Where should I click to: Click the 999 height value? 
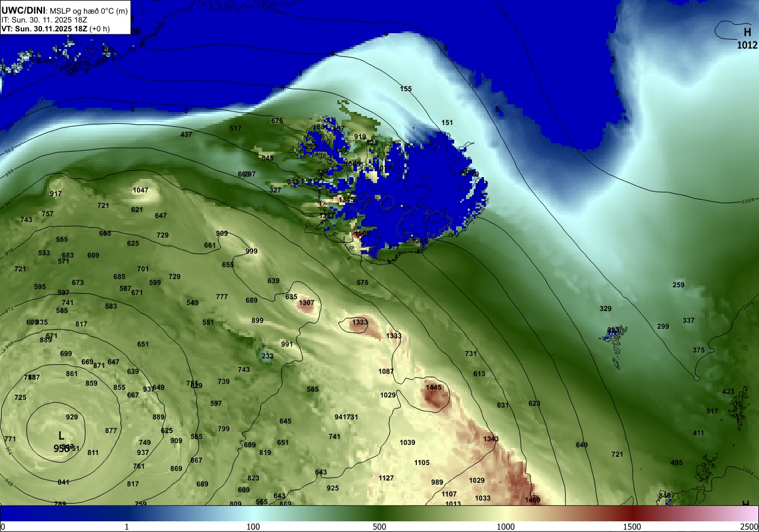[x=251, y=251]
